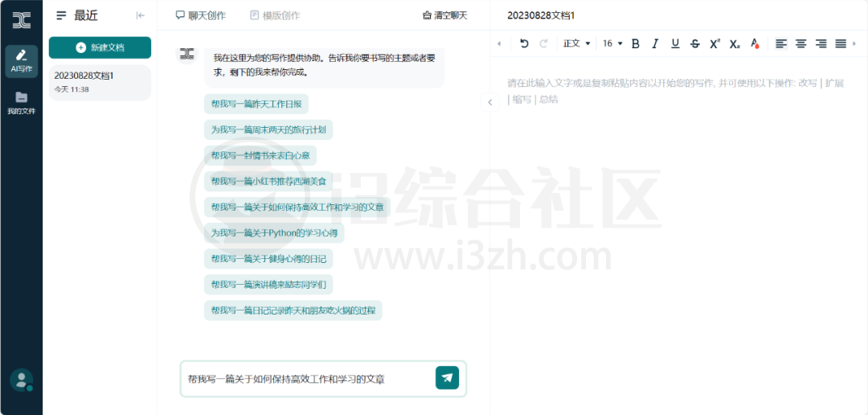
Task: Toggle bold formatting
Action: 636,43
